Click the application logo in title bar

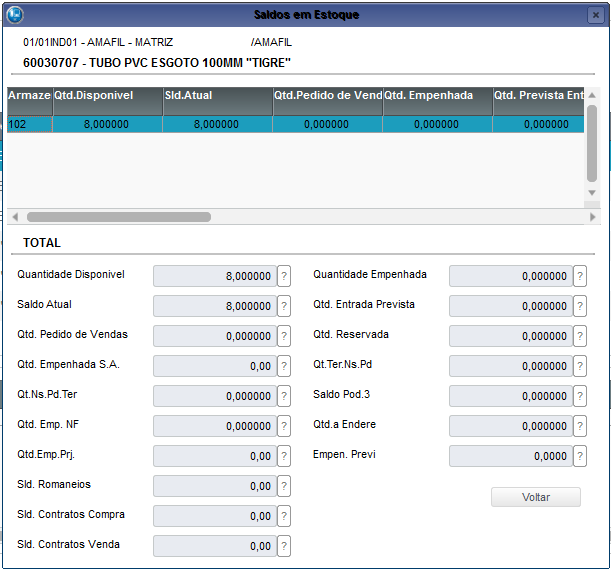15,15
